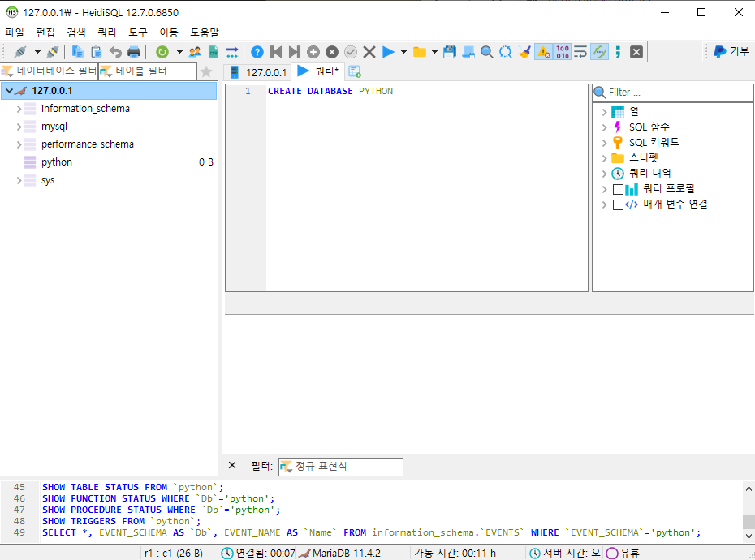Click the disconnect plug icon

53,51
